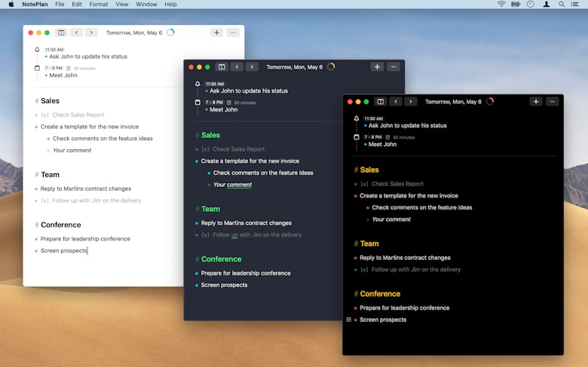The height and width of the screenshot is (367, 588).
Task: Open more options in dark gray window
Action: (x=393, y=67)
